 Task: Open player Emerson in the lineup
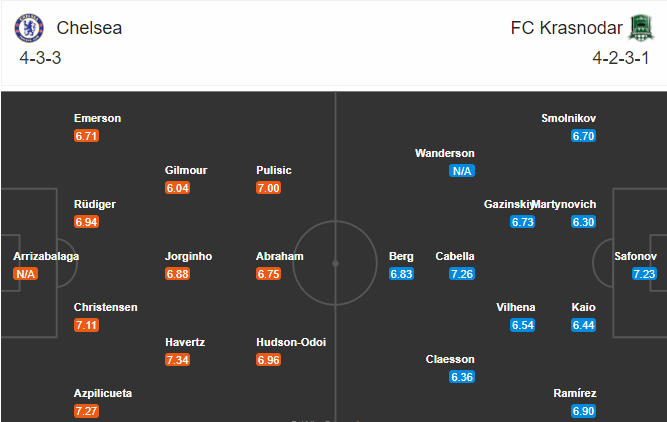click(97, 118)
